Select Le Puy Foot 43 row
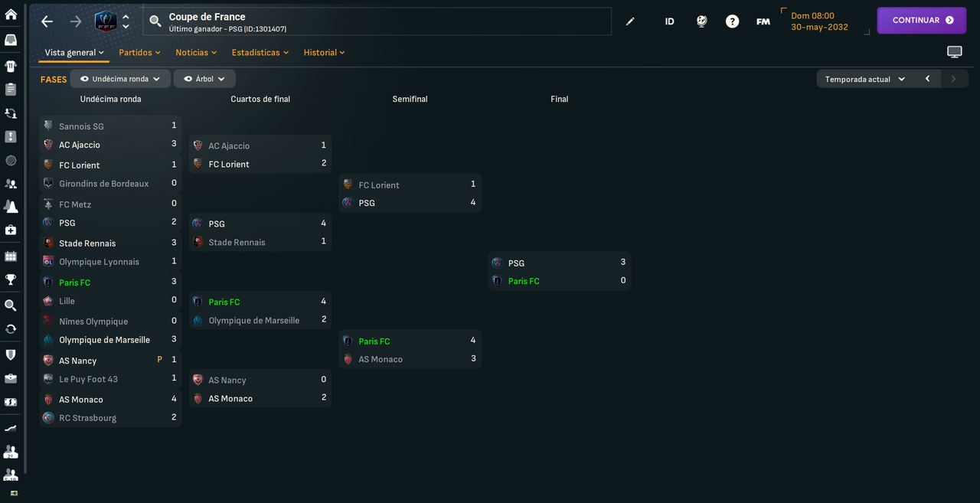The height and width of the screenshot is (503, 980). 110,380
